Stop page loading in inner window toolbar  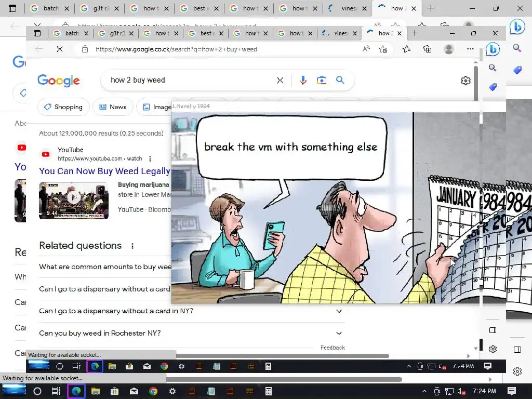coord(60,49)
